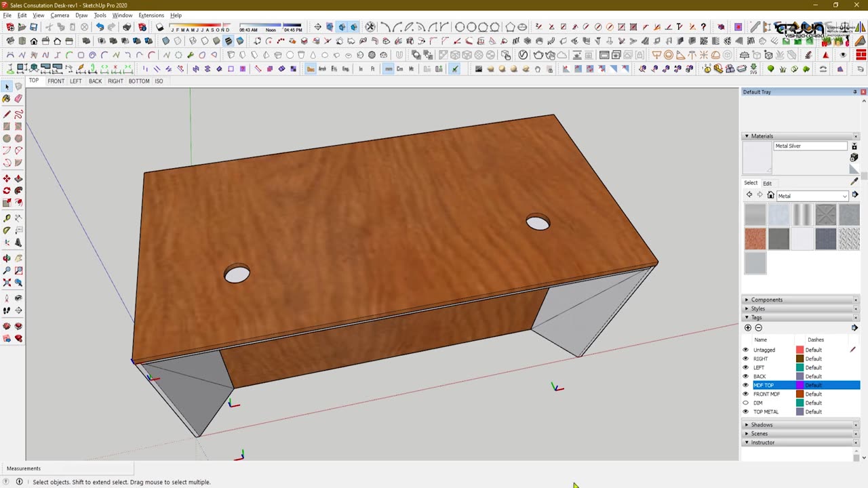Choose the Paint Bucket tool
This screenshot has height=488, width=868.
tap(7, 99)
